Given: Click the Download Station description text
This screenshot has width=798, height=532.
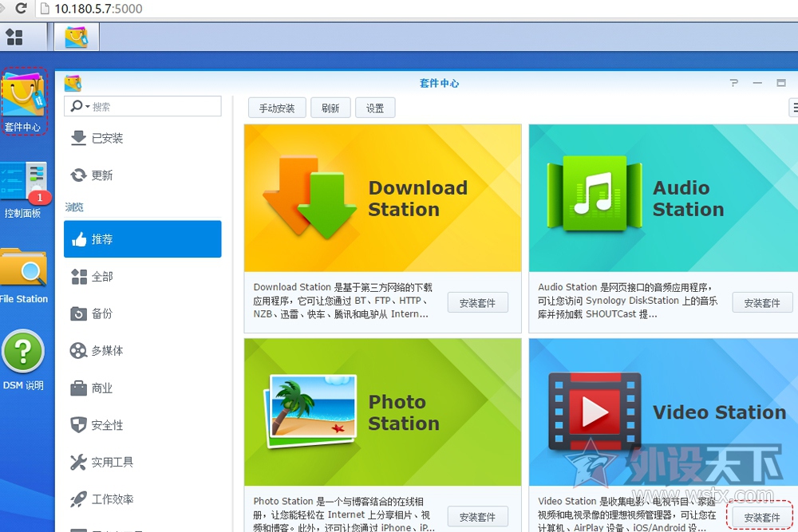Looking at the screenshot, I should 343,301.
